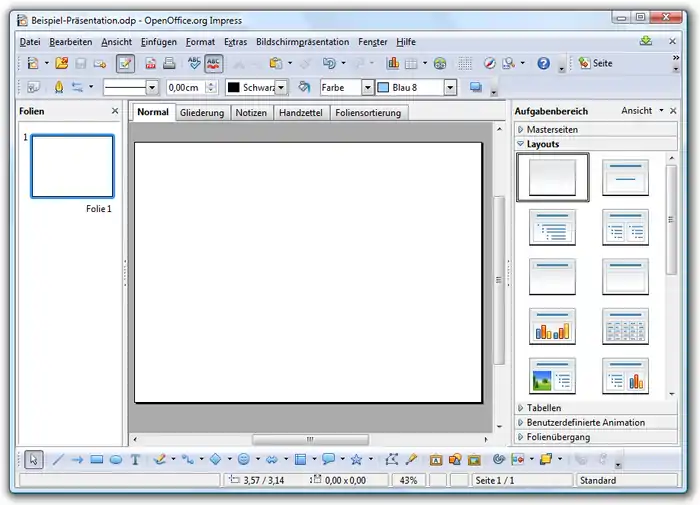Click the line width 0,00cm field
Screen dimensions: 700x505
(187, 88)
